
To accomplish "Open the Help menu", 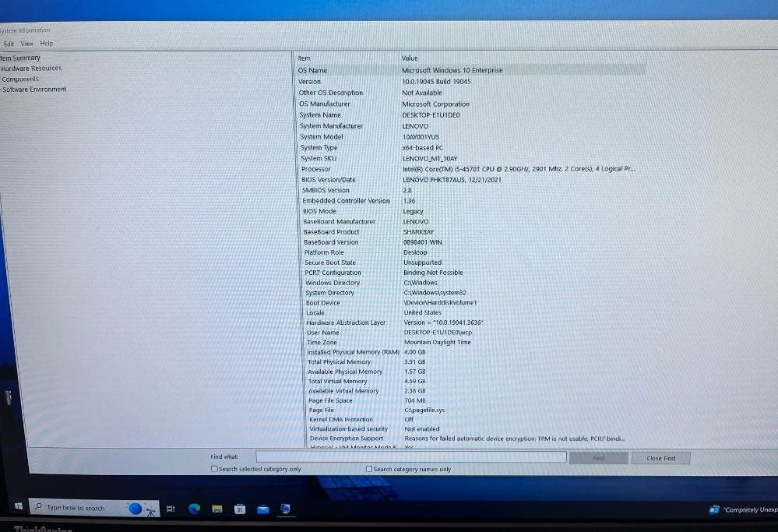I will click(x=47, y=44).
